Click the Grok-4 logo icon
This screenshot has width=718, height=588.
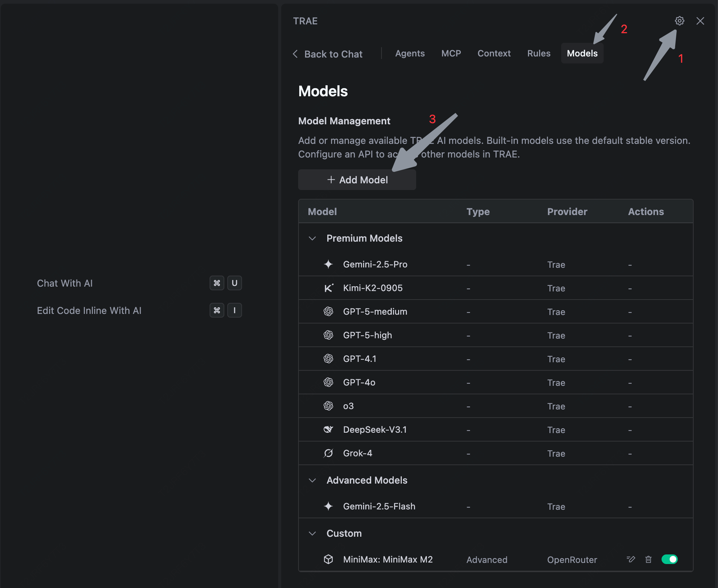(x=328, y=453)
